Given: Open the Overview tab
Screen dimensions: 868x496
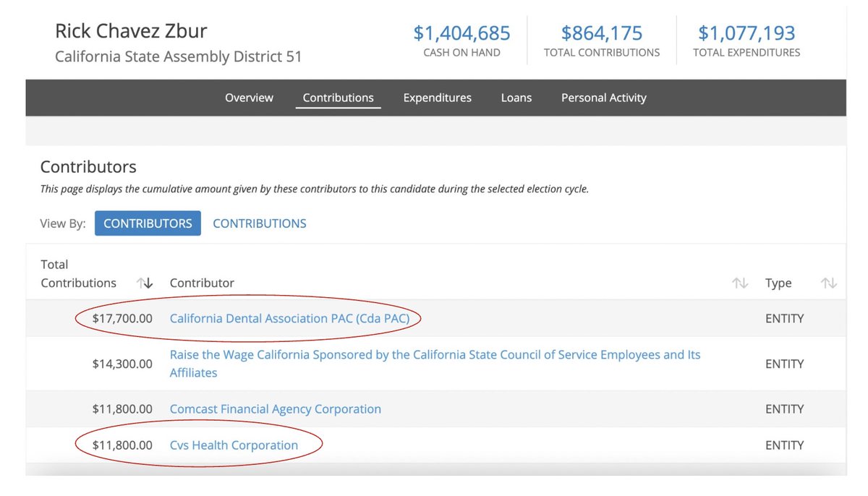Looking at the screenshot, I should pyautogui.click(x=249, y=98).
